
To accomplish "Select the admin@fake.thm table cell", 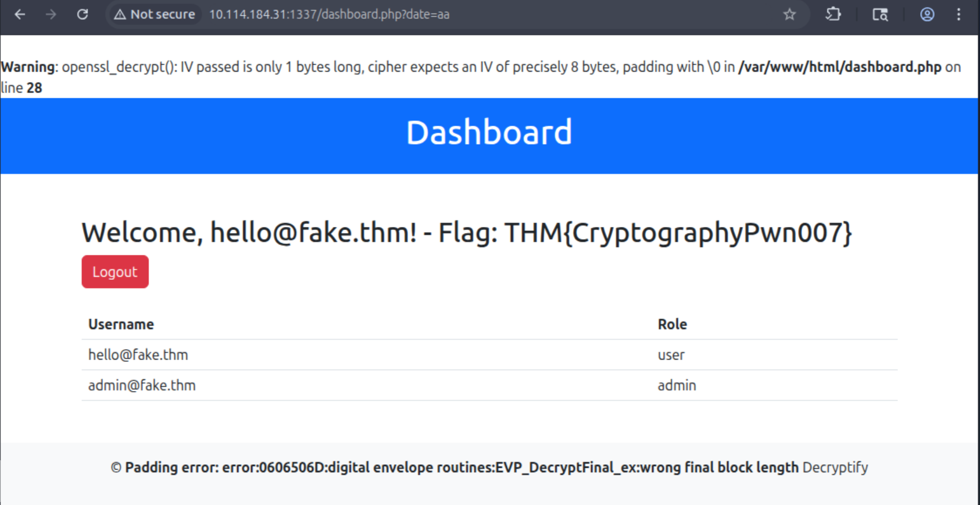I will 142,385.
